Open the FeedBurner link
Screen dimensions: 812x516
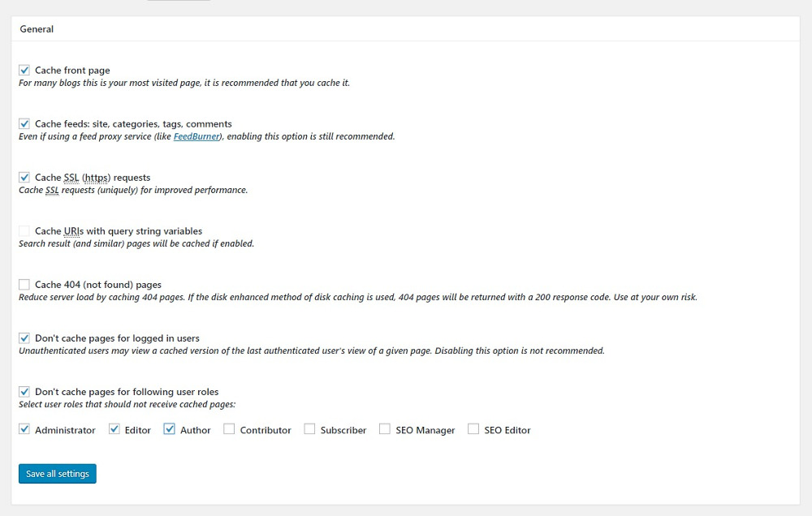pyautogui.click(x=197, y=136)
